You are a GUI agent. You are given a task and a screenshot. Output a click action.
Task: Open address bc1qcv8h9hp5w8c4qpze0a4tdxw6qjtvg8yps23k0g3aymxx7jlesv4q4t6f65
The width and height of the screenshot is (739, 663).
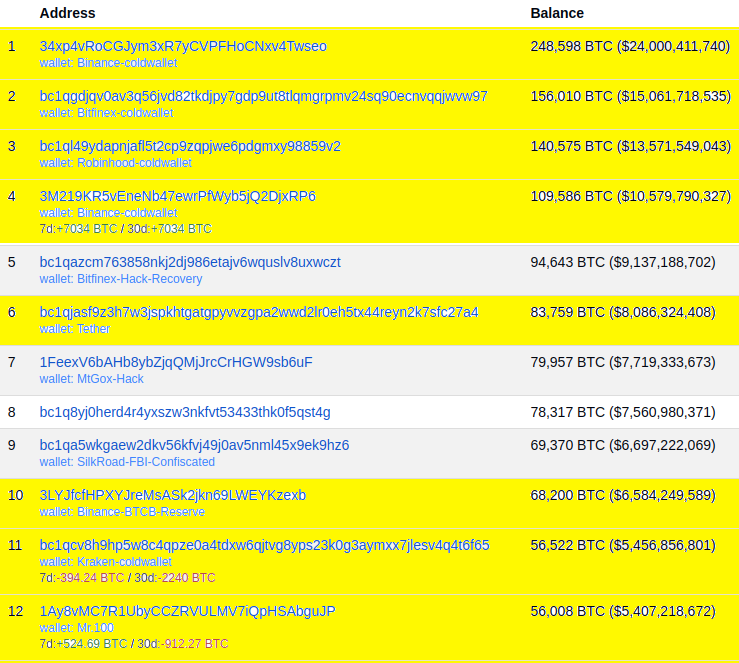click(x=264, y=545)
